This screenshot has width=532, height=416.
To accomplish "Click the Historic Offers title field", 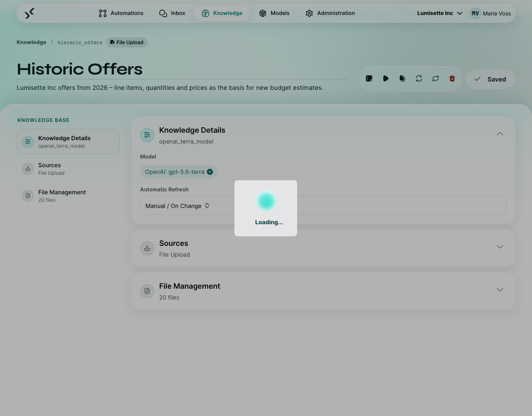I will coord(182,69).
